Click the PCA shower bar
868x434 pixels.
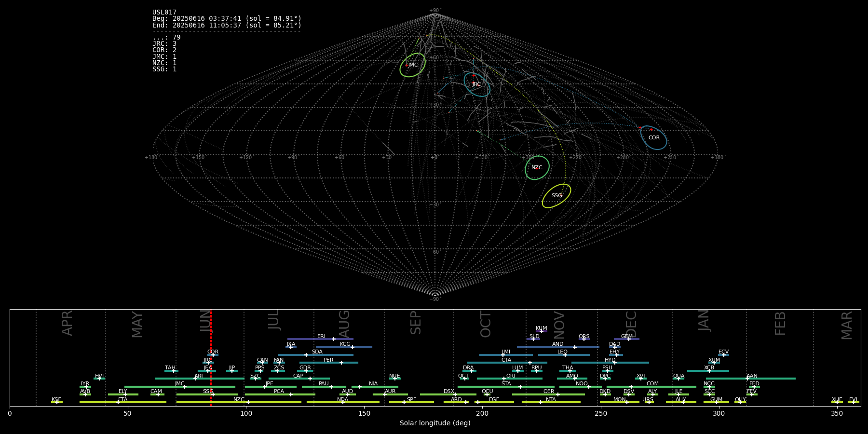[x=280, y=394]
